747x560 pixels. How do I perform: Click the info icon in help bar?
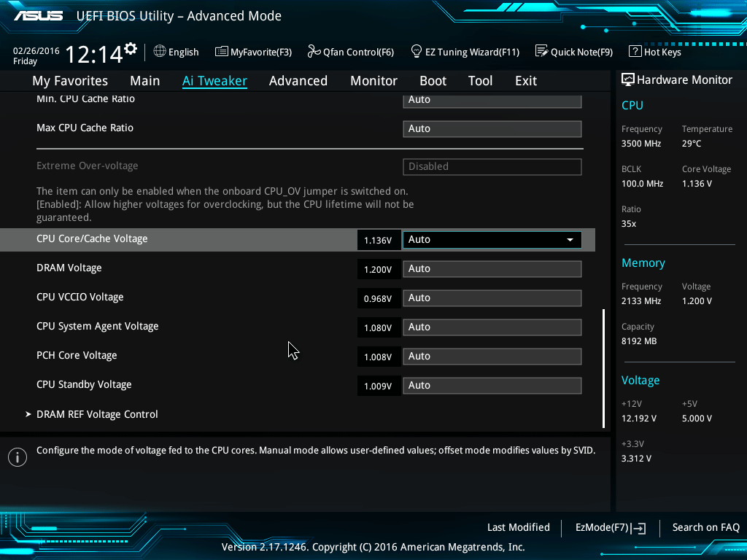click(17, 457)
